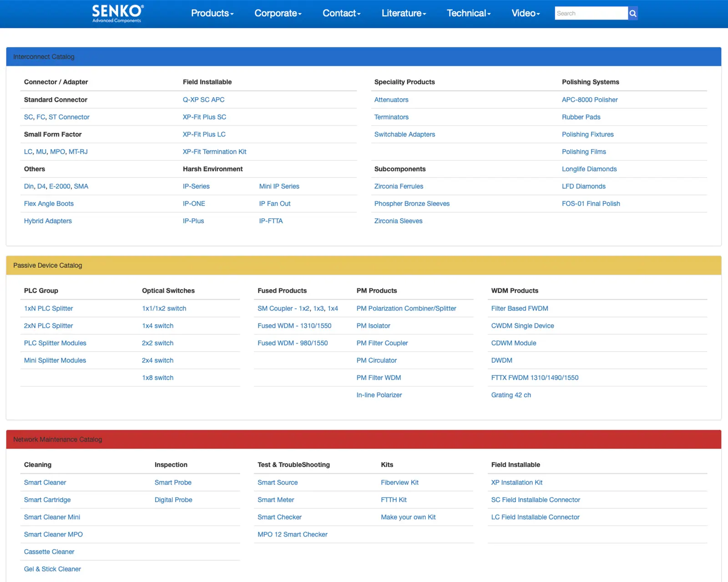This screenshot has width=728, height=582.
Task: Open the 2x4 switch link
Action: point(157,360)
